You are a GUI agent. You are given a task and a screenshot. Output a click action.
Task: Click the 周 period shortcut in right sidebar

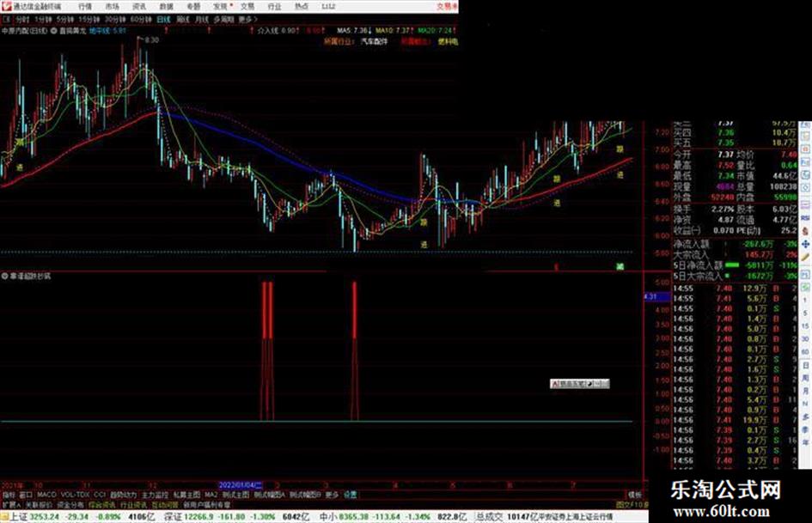pos(805,378)
